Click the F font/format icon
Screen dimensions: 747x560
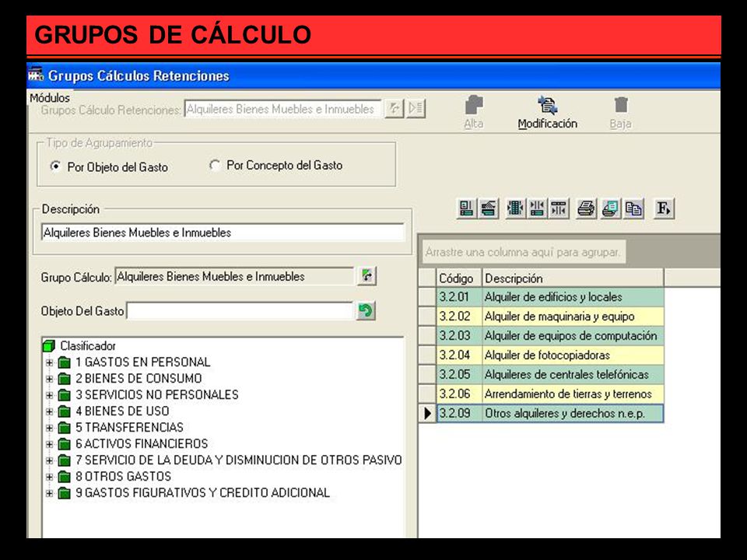664,208
